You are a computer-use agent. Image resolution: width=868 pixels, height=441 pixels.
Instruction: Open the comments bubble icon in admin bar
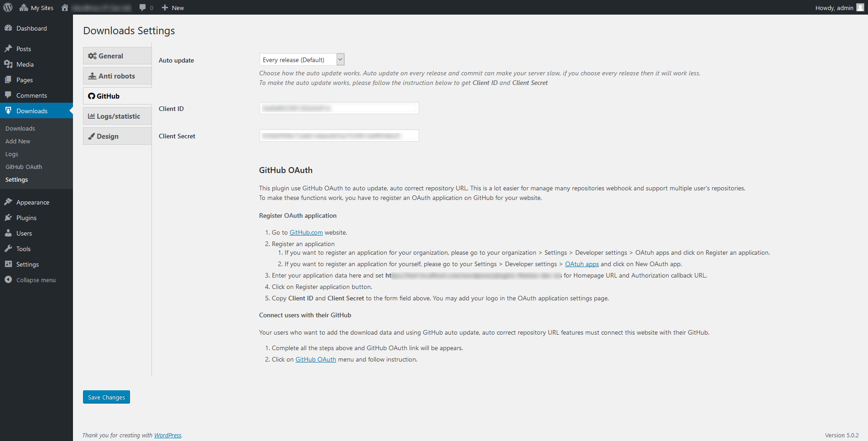point(143,8)
